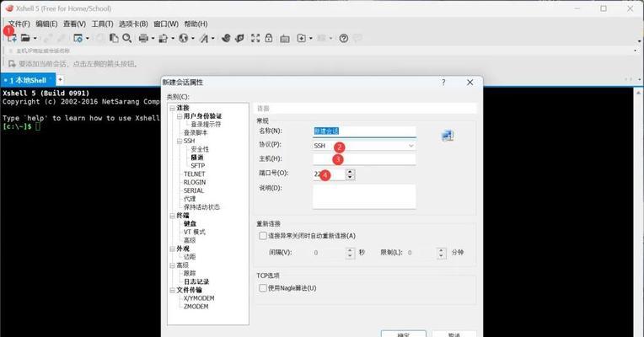644x337 pixels.
Task: Click the '+' new tab button
Action: click(61, 79)
